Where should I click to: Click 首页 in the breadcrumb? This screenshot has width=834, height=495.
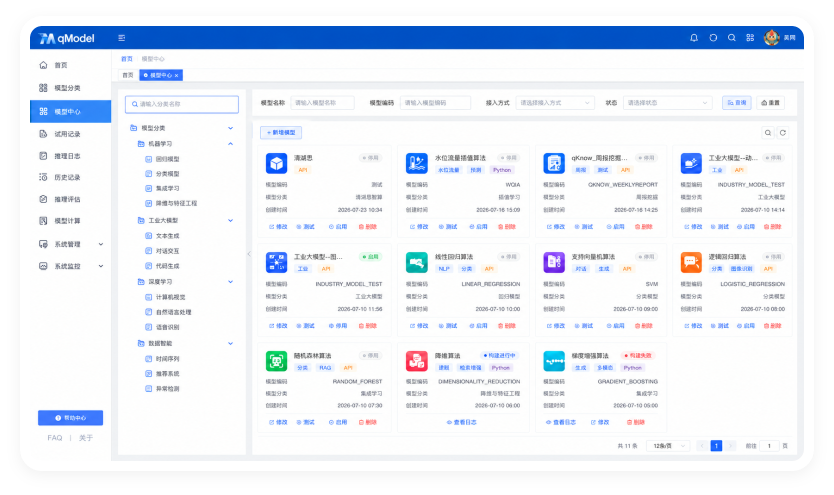click(127, 59)
